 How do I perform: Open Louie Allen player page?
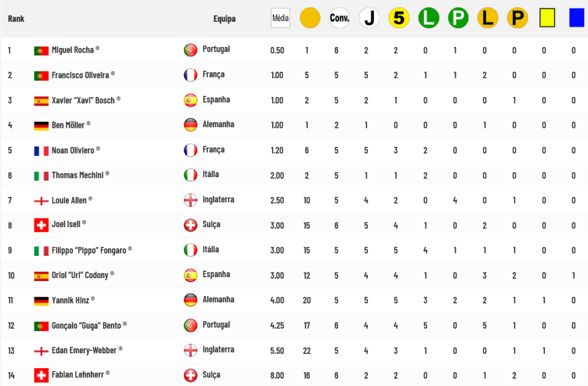point(69,200)
